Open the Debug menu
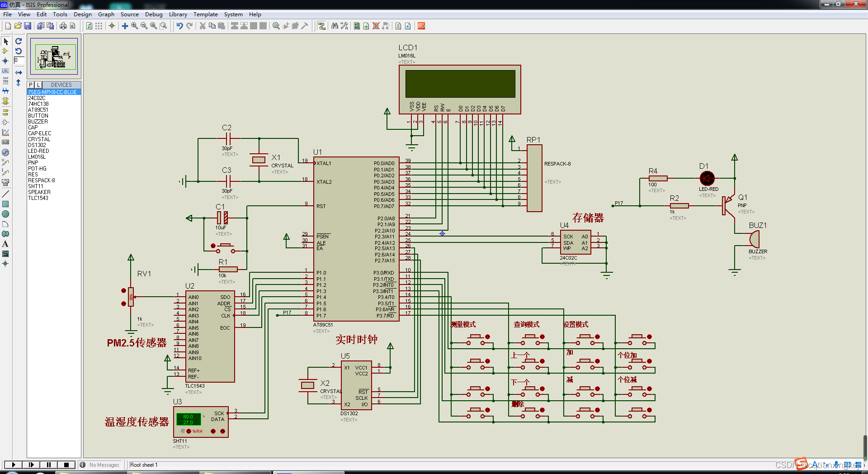 (154, 14)
